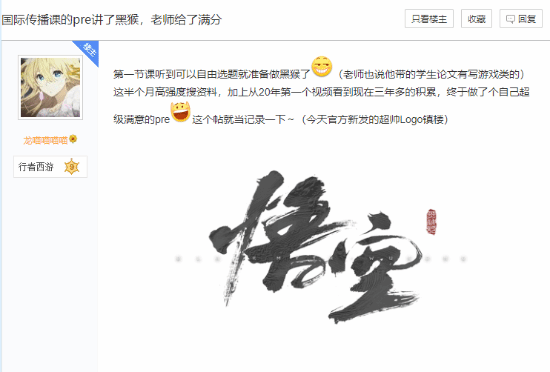Viewport: 550px width, 372px height.
Task: Click the sunflower member icon beside username
Action: pos(73,139)
